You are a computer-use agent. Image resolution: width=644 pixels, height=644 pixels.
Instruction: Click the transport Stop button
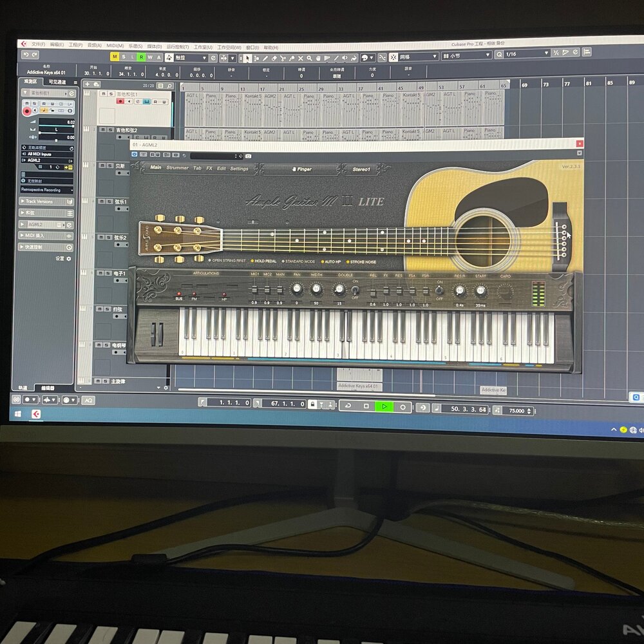point(366,406)
